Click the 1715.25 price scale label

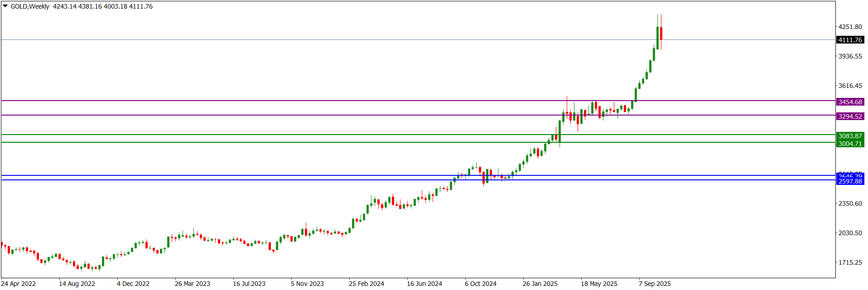click(850, 262)
